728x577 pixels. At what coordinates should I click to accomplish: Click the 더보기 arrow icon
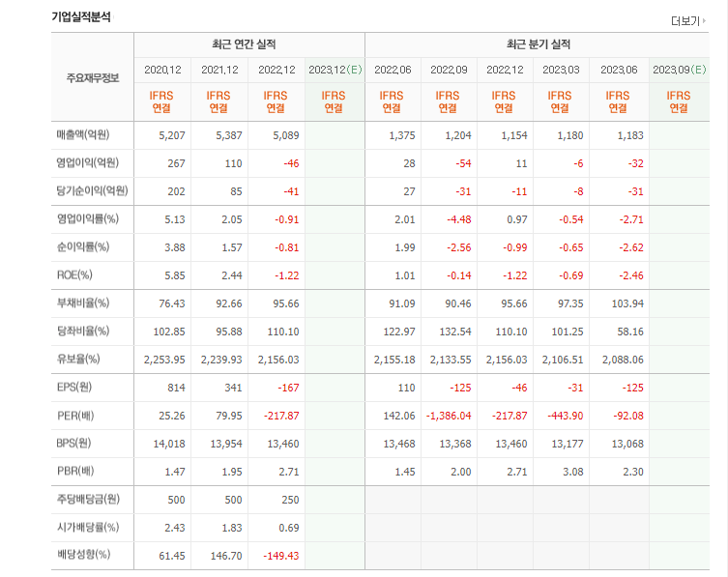(x=705, y=20)
